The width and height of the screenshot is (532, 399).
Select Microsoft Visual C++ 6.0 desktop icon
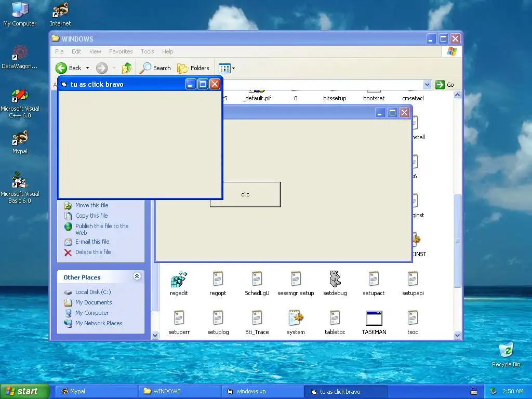pos(20,103)
